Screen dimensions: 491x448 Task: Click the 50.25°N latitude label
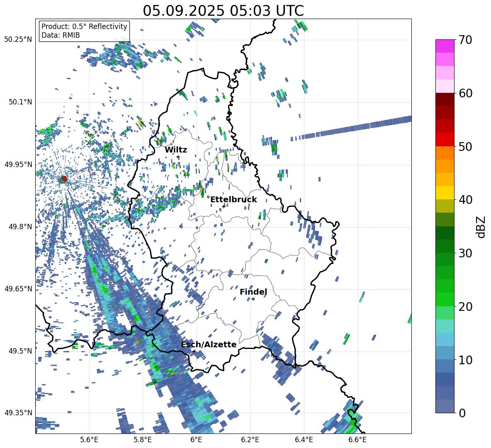click(x=18, y=40)
